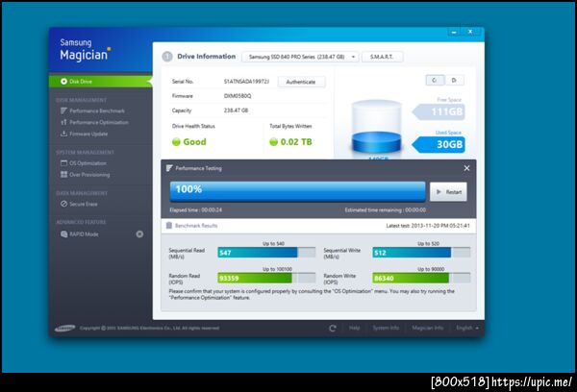
Task: Click the Disk Drive icon
Action: point(63,82)
